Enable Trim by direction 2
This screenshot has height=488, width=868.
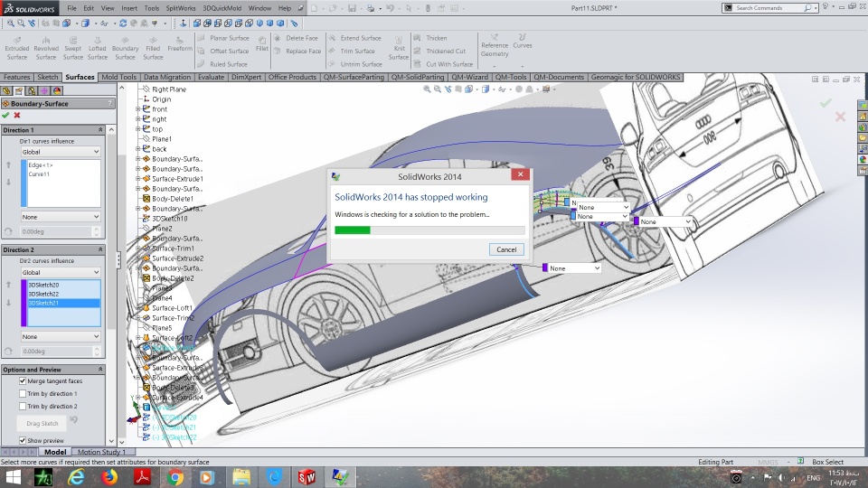(23, 406)
